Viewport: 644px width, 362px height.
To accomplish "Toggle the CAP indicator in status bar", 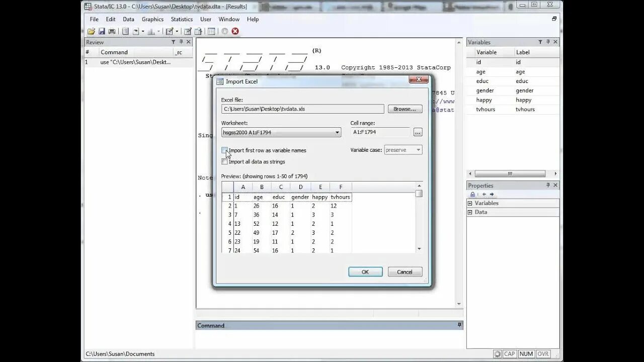I will [x=509, y=354].
